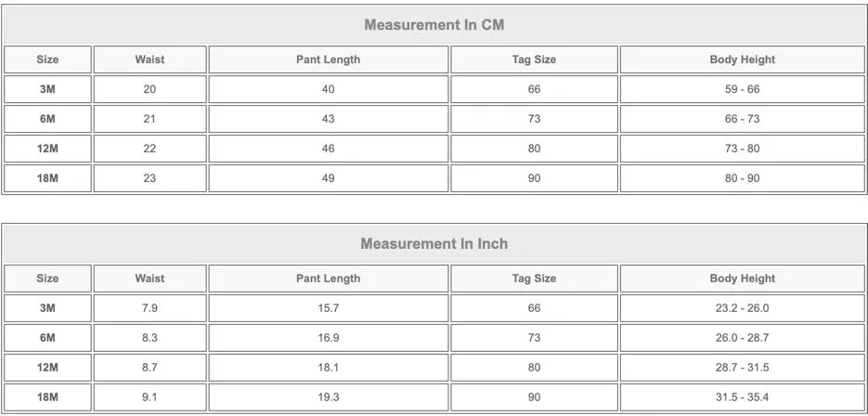
Task: Select the body height 31.5 - 35.4 cell
Action: click(743, 397)
